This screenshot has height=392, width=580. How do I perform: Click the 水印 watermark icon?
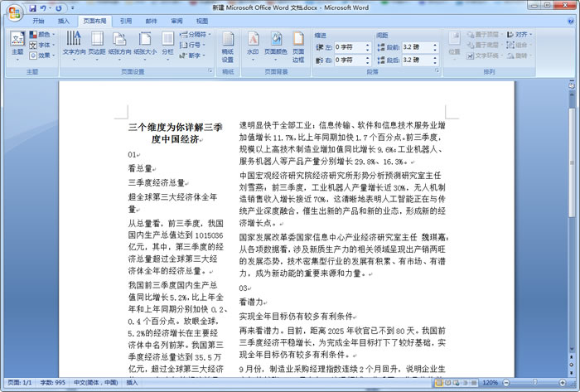coord(253,43)
